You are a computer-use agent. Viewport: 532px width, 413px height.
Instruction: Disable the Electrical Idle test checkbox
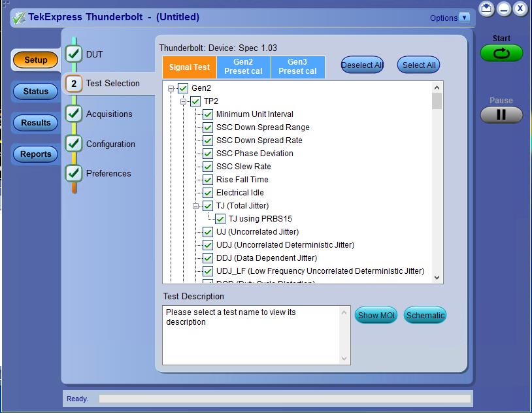point(208,193)
